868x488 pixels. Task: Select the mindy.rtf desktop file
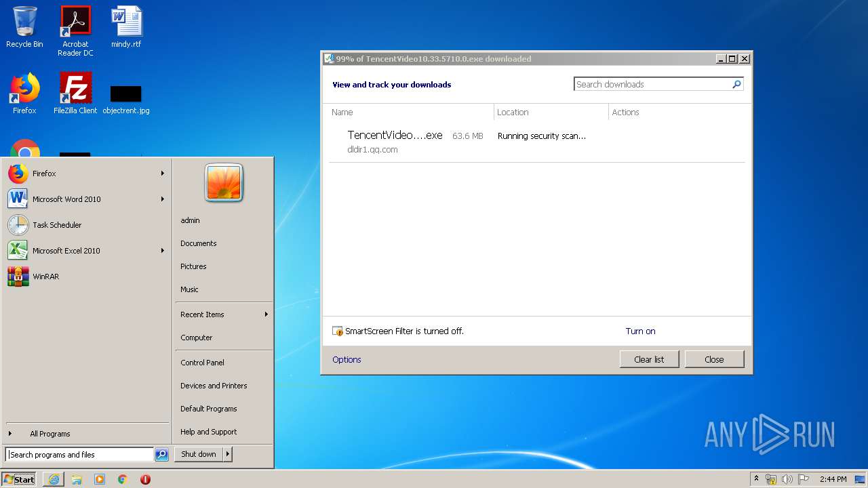126,27
